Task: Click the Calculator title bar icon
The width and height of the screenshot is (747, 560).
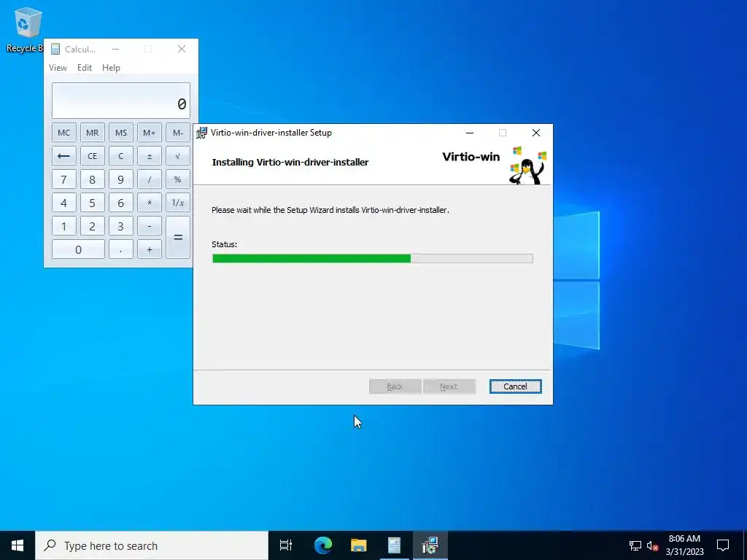Action: 55,49
